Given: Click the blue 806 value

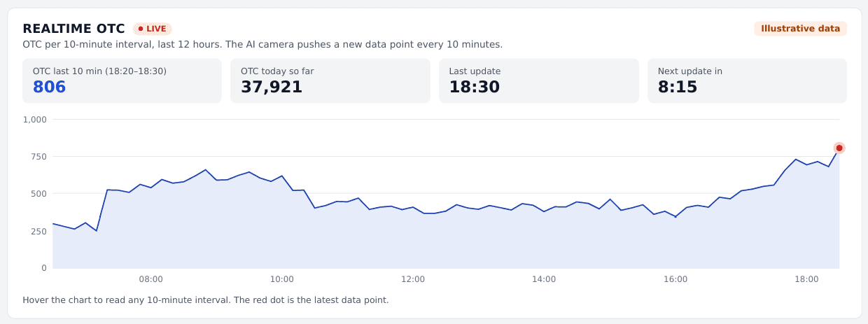Looking at the screenshot, I should 49,87.
